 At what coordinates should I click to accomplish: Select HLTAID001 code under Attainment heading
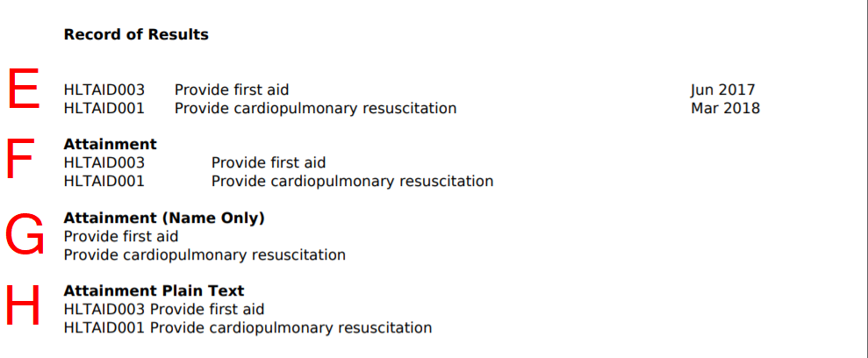point(104,181)
